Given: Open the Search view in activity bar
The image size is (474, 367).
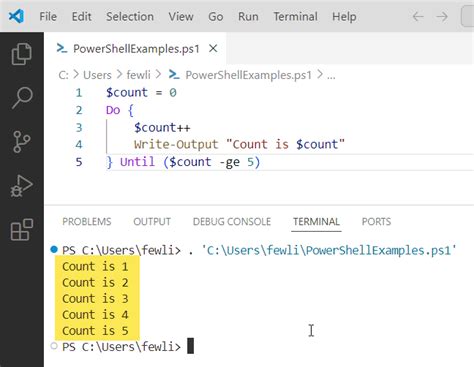Looking at the screenshot, I should [22, 98].
